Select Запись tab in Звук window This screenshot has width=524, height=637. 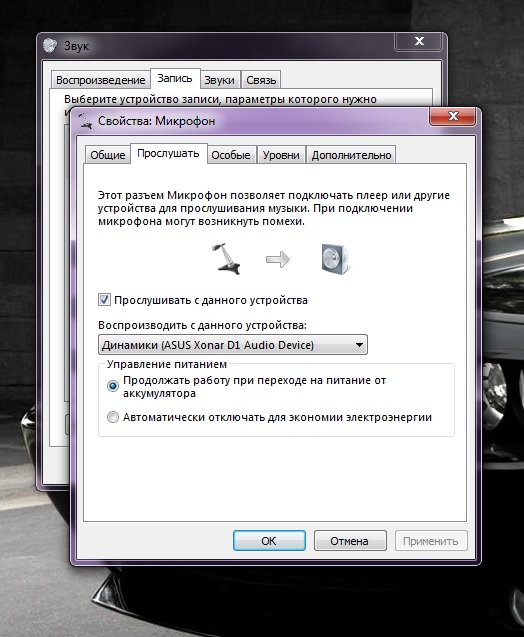click(x=175, y=78)
